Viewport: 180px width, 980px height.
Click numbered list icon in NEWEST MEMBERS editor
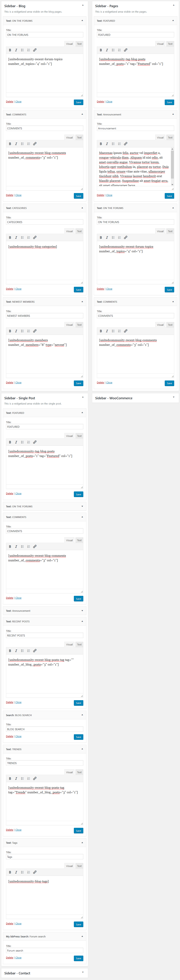click(28, 331)
